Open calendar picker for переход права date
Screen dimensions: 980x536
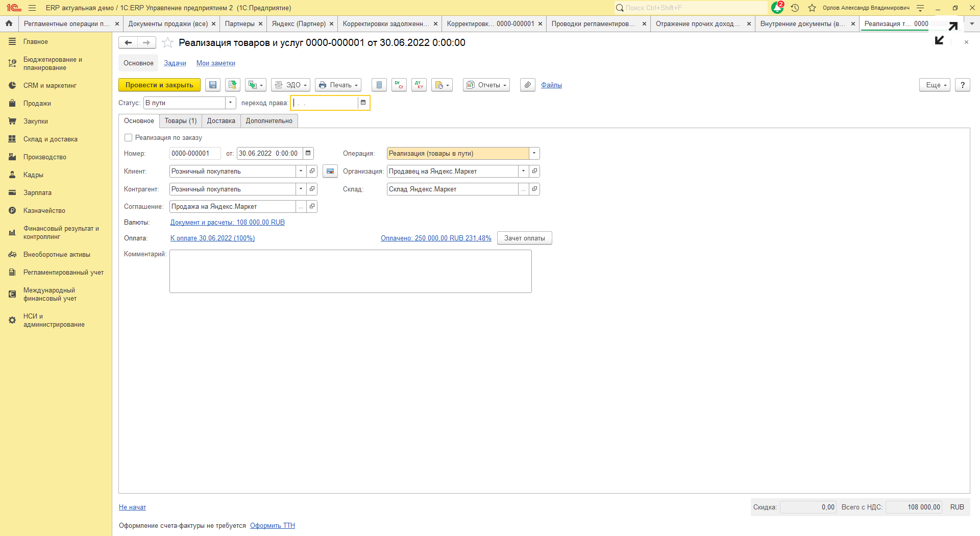coord(363,103)
